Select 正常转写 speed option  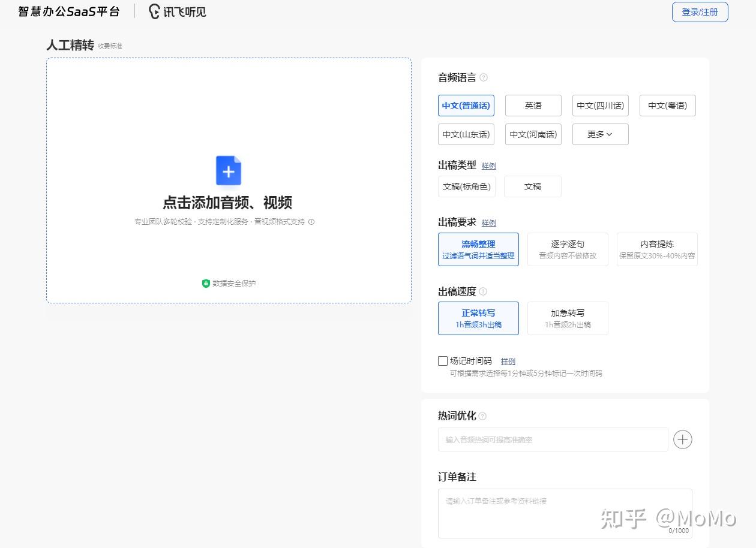[479, 318]
